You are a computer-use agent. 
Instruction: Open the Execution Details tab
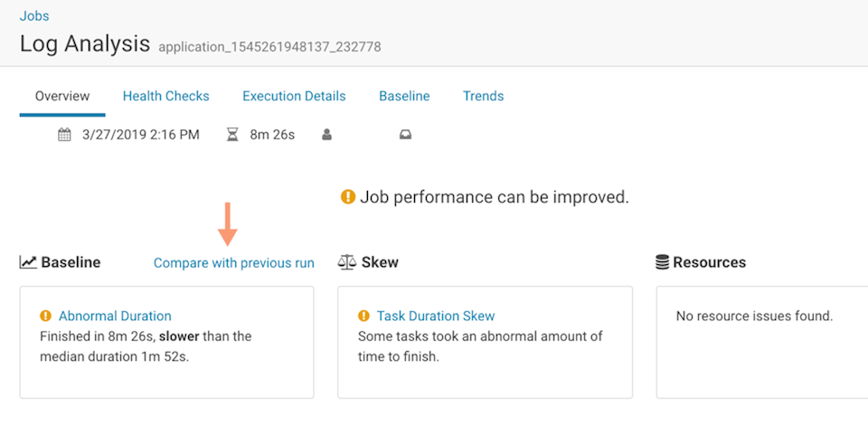click(x=294, y=96)
